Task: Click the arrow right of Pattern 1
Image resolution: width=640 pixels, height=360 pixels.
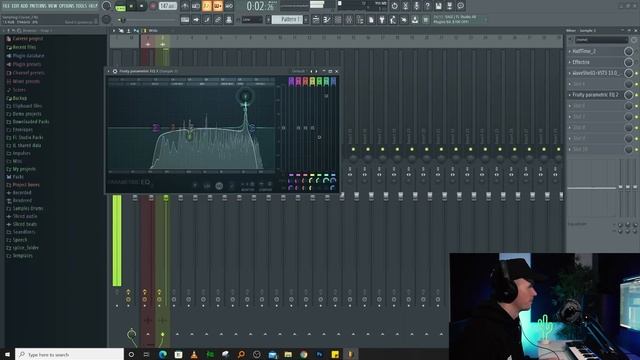Action: point(306,20)
